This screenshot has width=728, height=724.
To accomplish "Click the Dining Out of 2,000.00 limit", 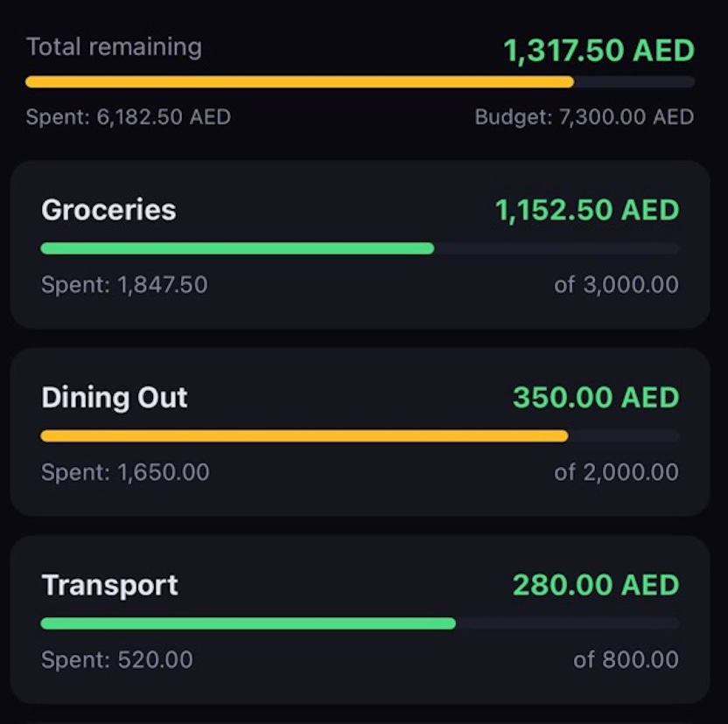I will click(617, 472).
